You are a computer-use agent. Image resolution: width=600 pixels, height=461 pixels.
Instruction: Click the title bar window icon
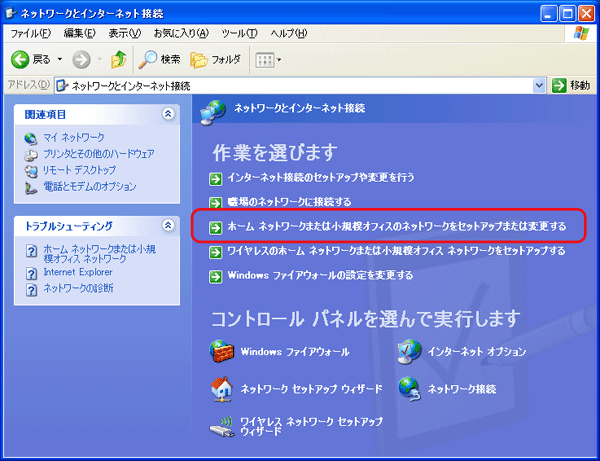tap(11, 13)
